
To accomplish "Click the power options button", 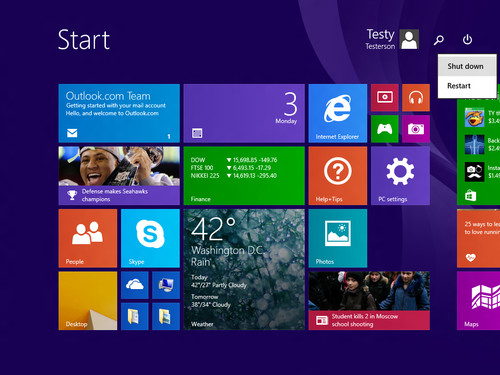I will [x=467, y=40].
